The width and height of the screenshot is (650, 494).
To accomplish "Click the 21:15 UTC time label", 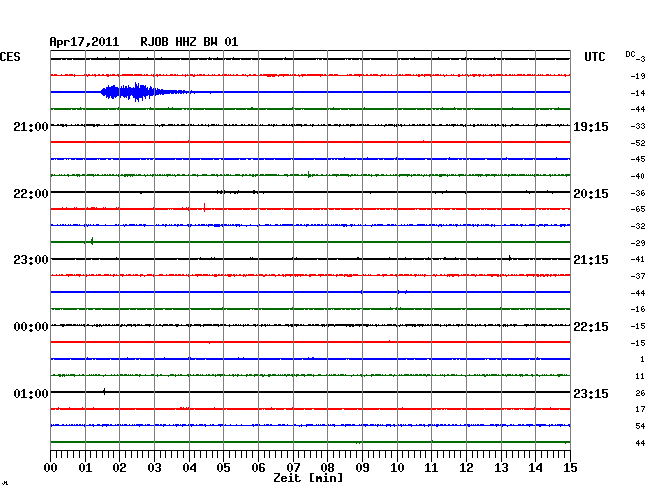I will click(591, 260).
